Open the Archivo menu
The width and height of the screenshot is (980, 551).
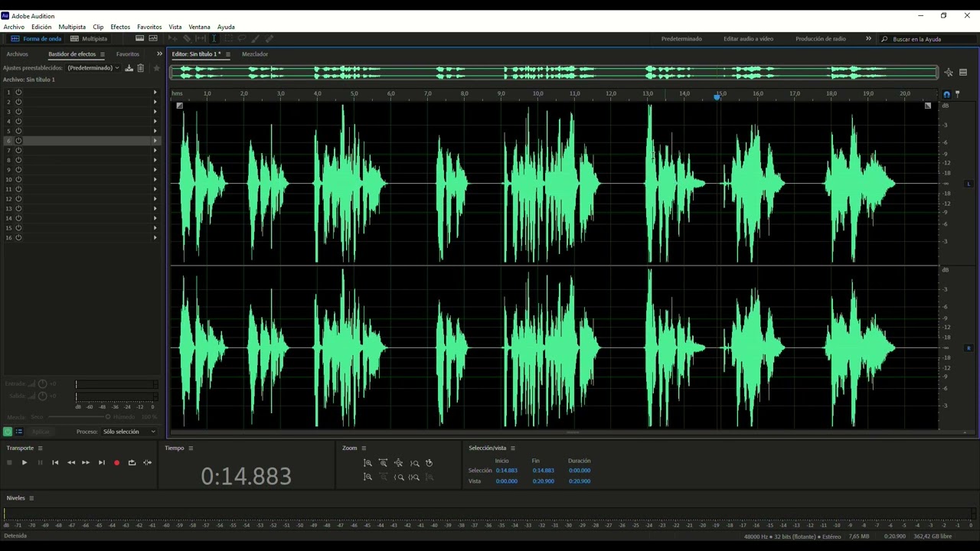coord(14,27)
